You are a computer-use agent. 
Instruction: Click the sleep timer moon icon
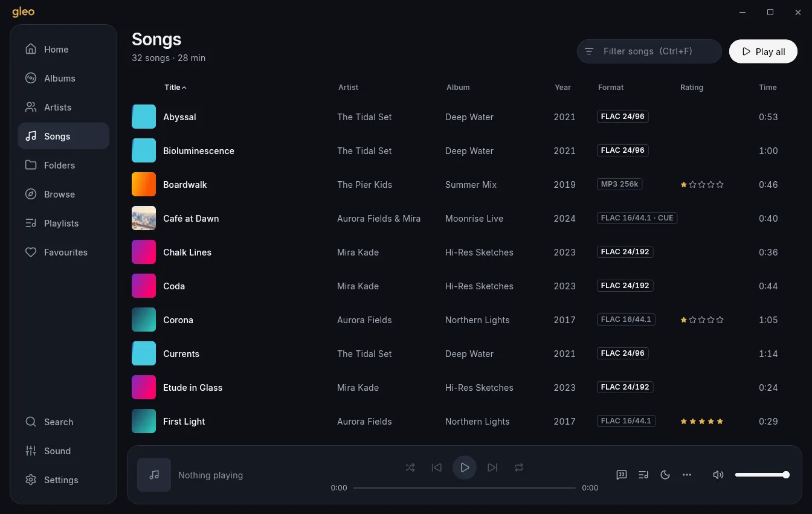(665, 475)
